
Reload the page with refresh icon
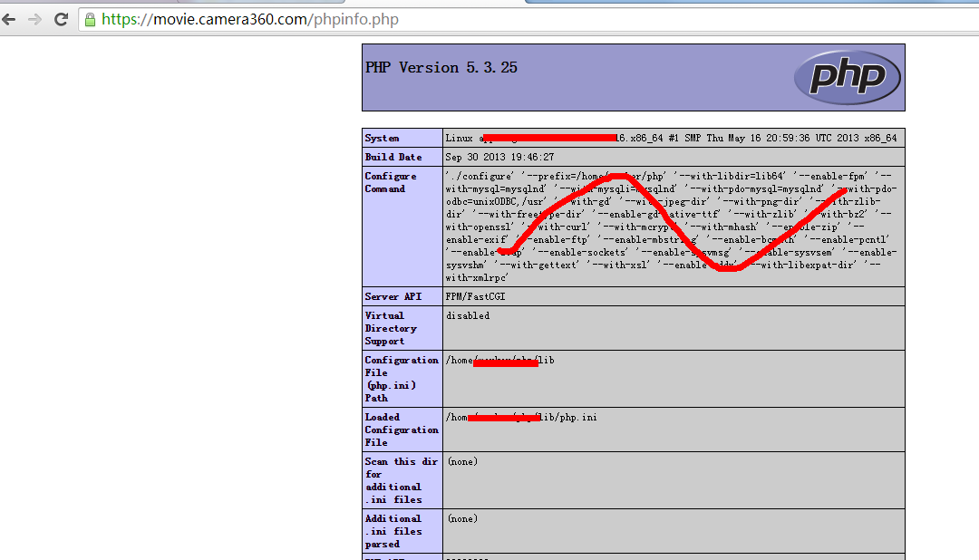pyautogui.click(x=61, y=19)
